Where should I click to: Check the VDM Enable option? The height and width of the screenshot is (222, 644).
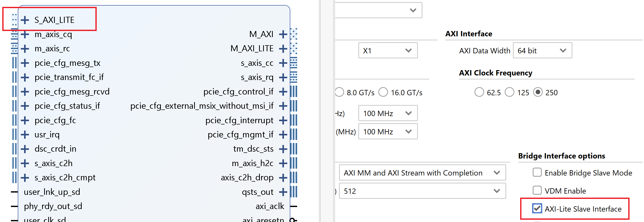[x=537, y=190]
